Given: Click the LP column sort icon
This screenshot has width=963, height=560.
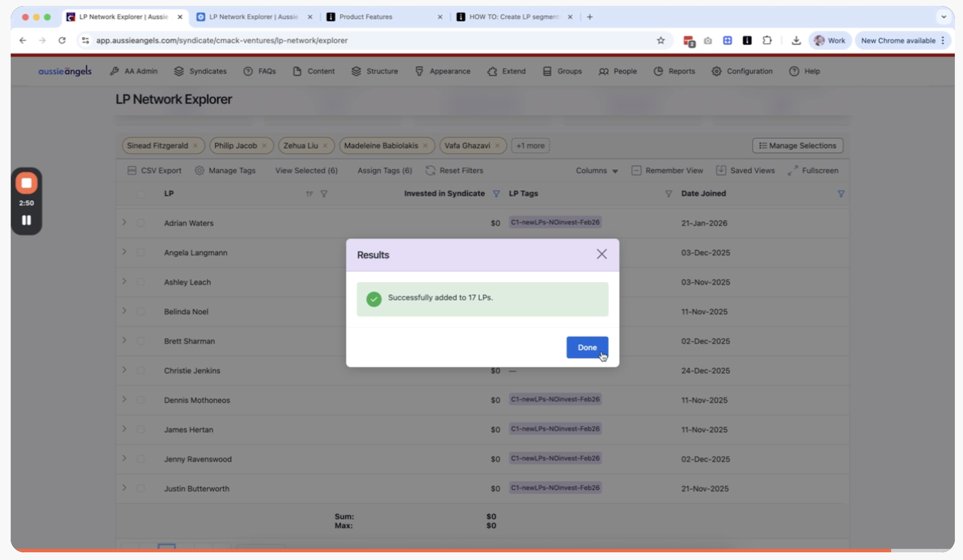Looking at the screenshot, I should coord(310,194).
